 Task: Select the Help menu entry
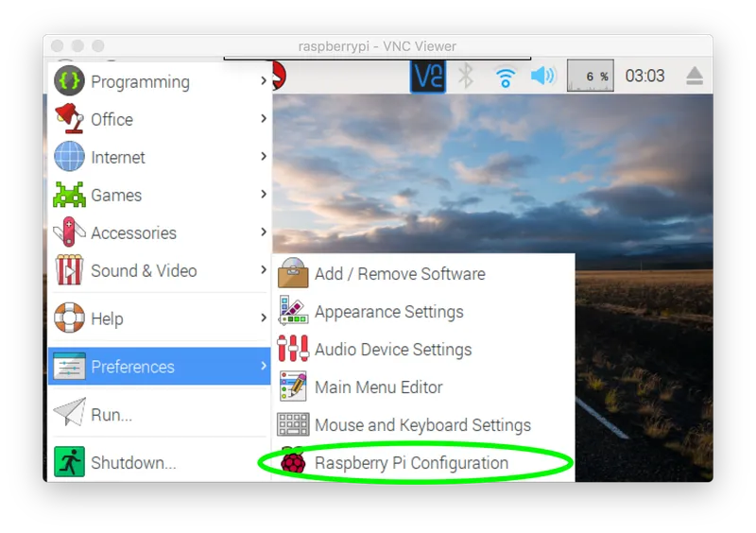[160, 318]
